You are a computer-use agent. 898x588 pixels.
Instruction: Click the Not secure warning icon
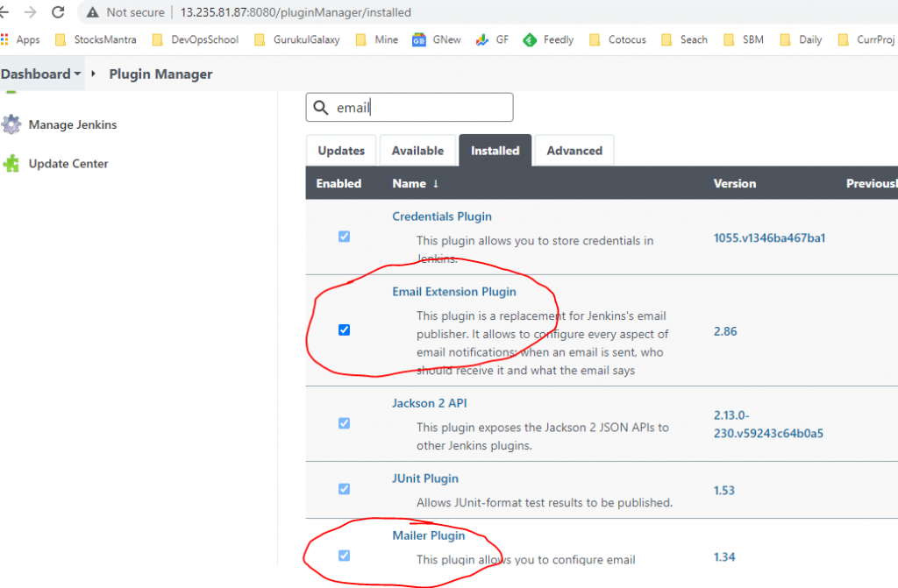click(x=92, y=12)
